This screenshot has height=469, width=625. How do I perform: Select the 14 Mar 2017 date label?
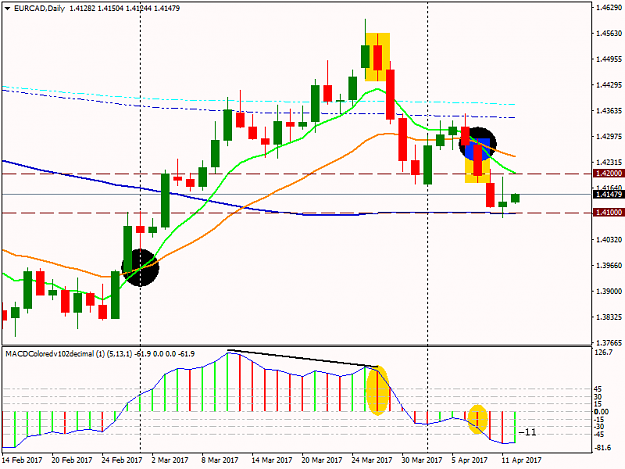pyautogui.click(x=271, y=460)
